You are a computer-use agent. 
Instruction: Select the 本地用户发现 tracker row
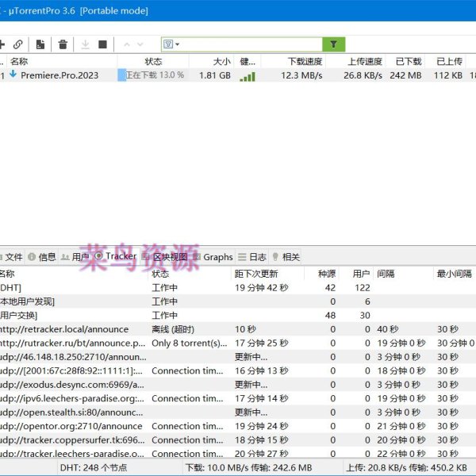click(238, 301)
